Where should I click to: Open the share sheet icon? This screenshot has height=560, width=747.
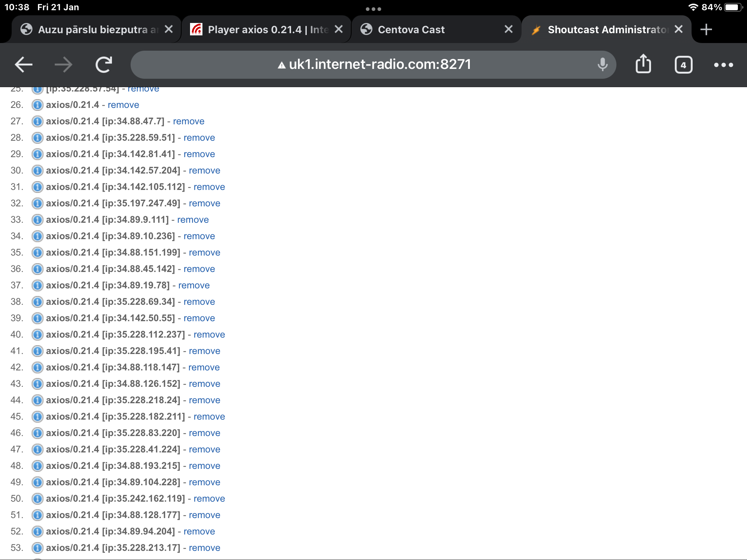643,64
